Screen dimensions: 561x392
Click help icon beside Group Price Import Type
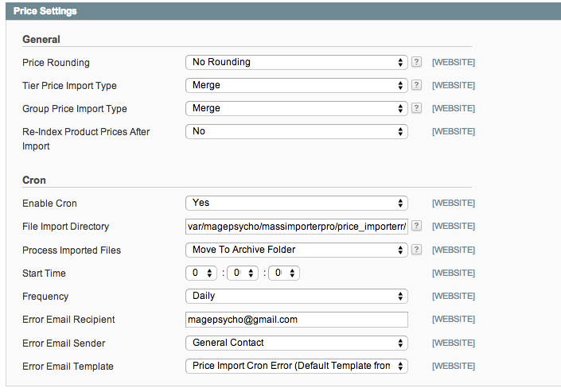(416, 108)
